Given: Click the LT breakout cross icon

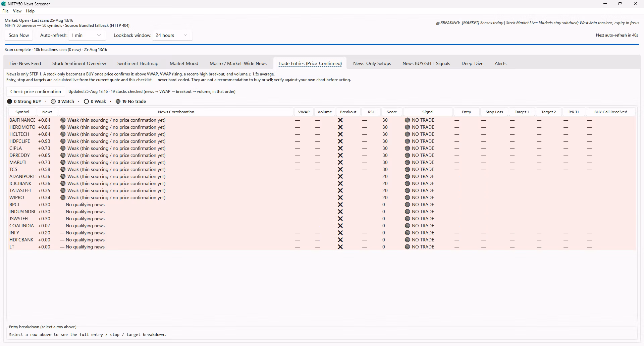Looking at the screenshot, I should (x=340, y=247).
